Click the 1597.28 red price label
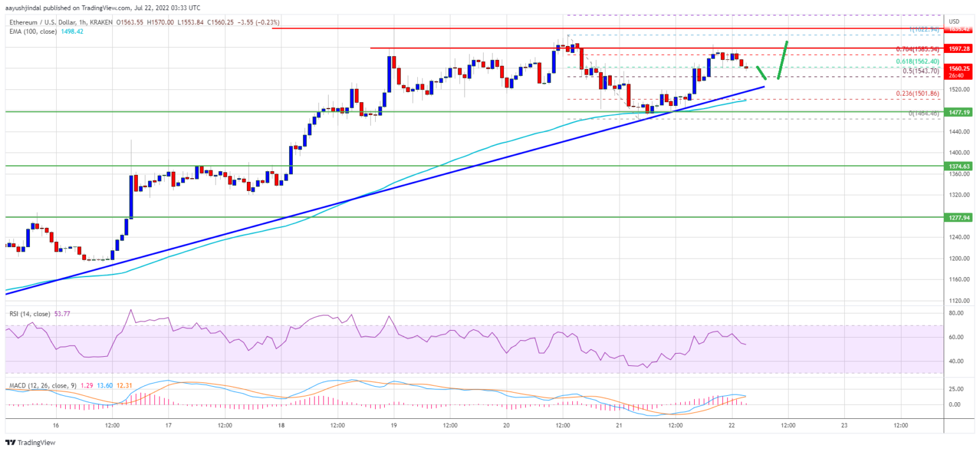Screen dimensions: 980x452 coord(959,49)
